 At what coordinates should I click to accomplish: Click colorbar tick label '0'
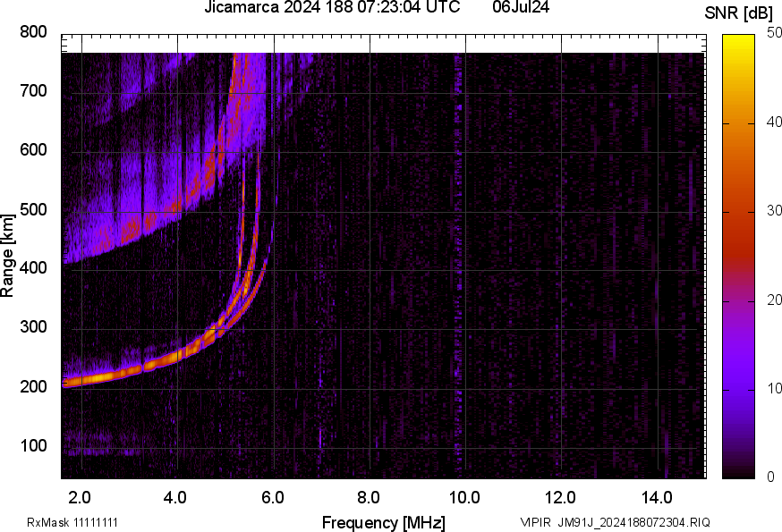tap(771, 477)
